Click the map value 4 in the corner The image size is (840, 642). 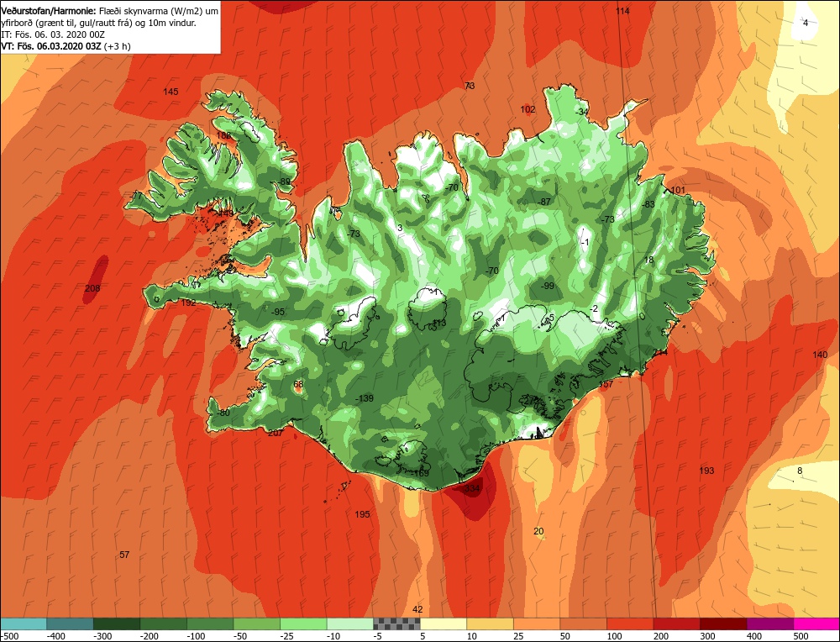806,23
